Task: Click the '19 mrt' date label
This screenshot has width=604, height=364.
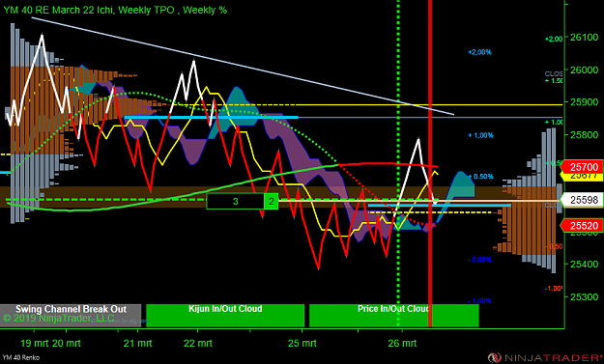Action: click(x=34, y=343)
